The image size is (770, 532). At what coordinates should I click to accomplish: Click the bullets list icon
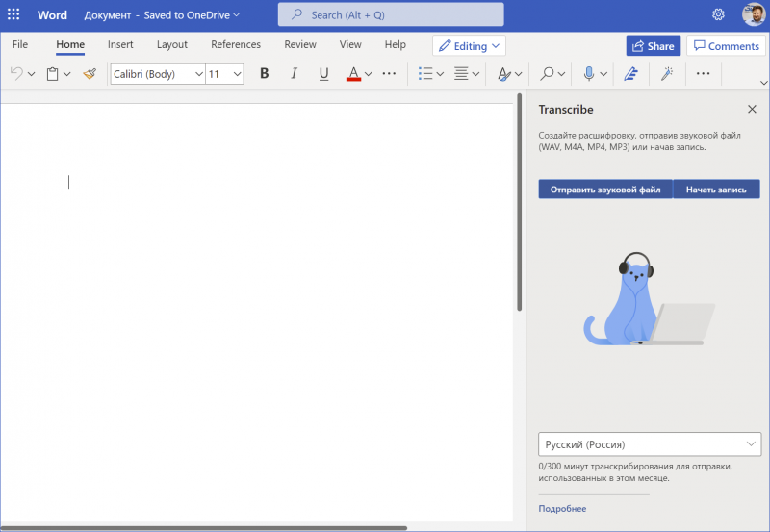point(425,73)
